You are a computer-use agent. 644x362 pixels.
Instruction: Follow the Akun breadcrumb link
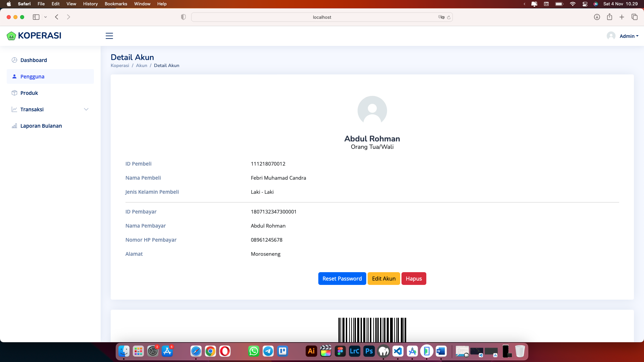[x=141, y=66]
